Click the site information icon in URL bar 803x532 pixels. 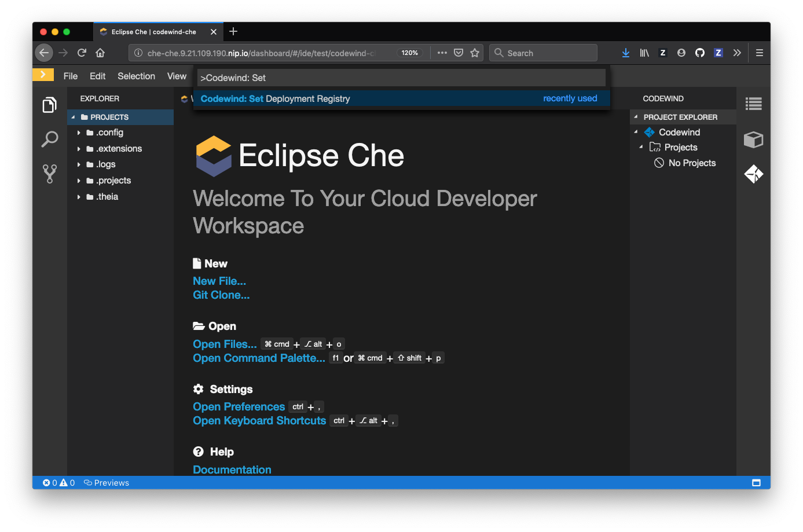(138, 53)
